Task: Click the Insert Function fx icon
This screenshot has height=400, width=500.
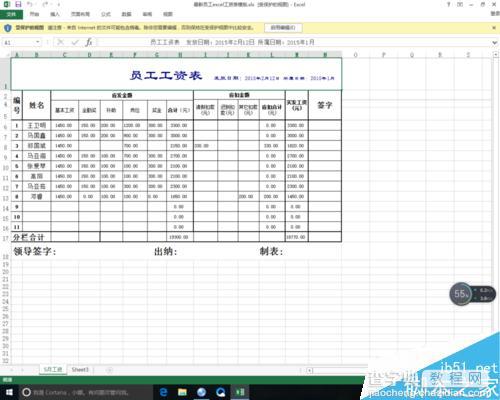Action: click(89, 42)
